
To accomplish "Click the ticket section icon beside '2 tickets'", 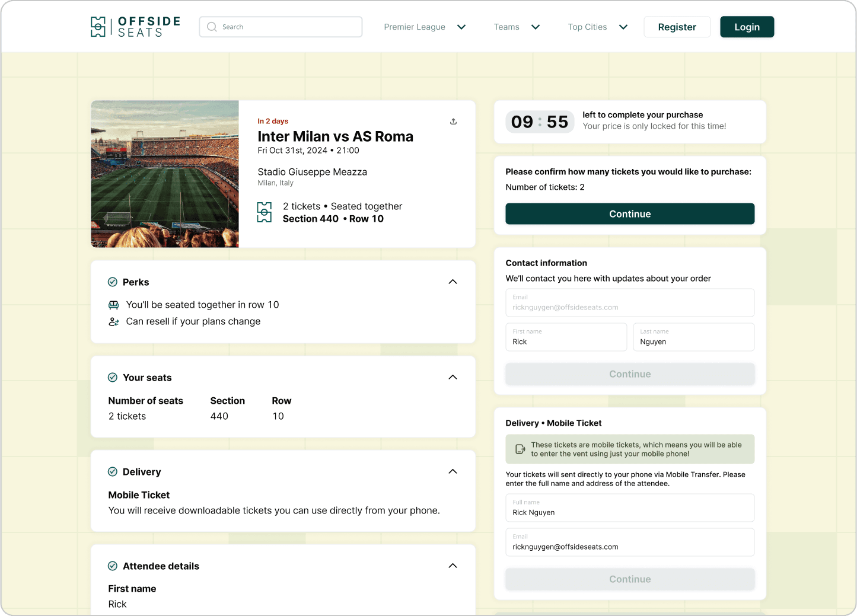I will click(x=264, y=212).
